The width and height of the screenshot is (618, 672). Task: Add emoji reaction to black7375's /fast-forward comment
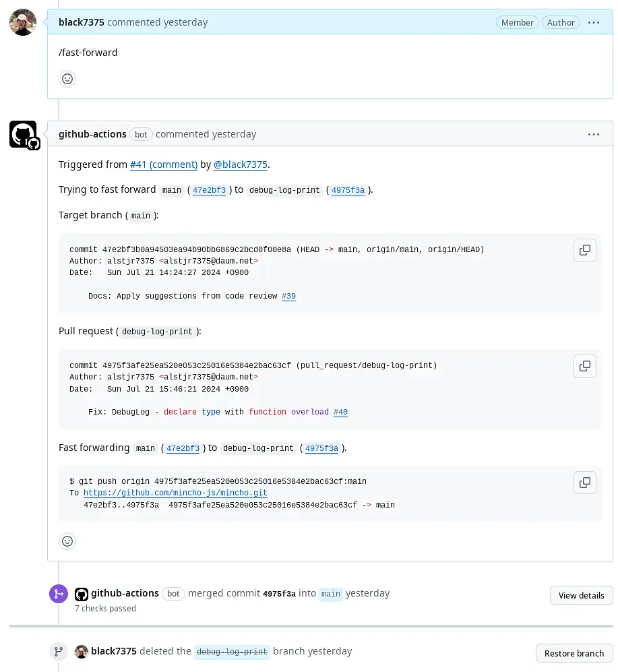(67, 79)
